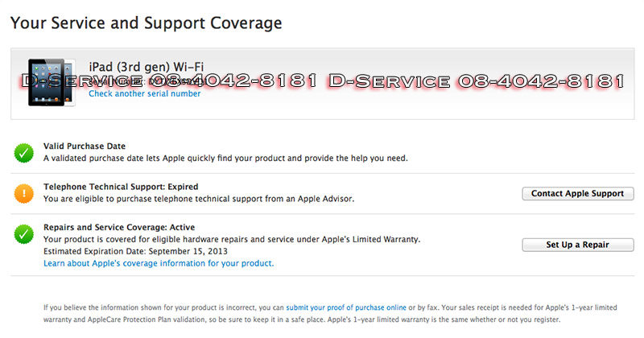Select the eligible to purchase telephone support text
Viewport: 644px width, 338px height.
point(199,199)
